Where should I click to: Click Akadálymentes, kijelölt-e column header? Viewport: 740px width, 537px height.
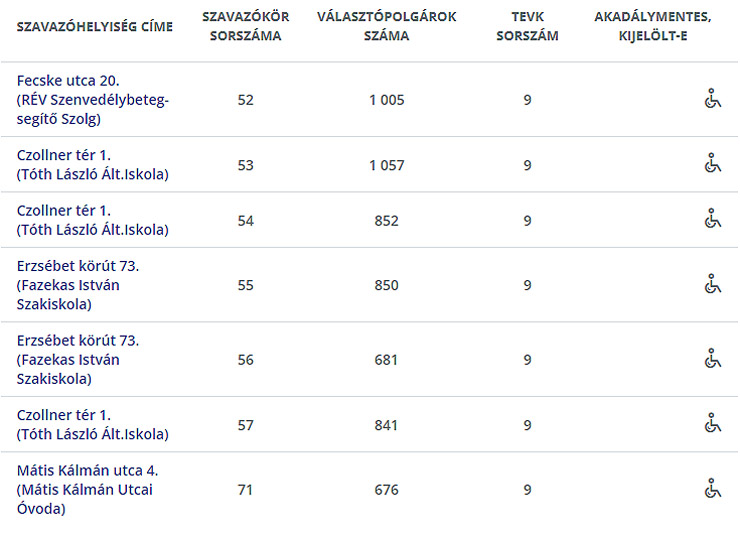[653, 27]
